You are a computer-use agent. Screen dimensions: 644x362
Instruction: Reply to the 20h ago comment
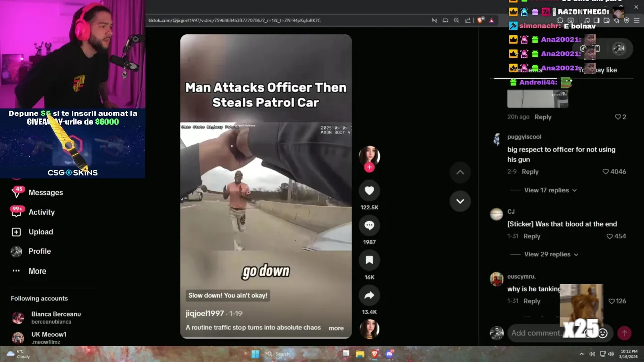543,117
